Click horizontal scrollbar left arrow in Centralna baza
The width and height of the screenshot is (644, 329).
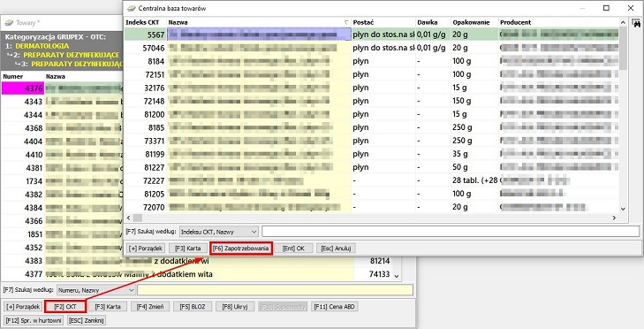(x=129, y=218)
